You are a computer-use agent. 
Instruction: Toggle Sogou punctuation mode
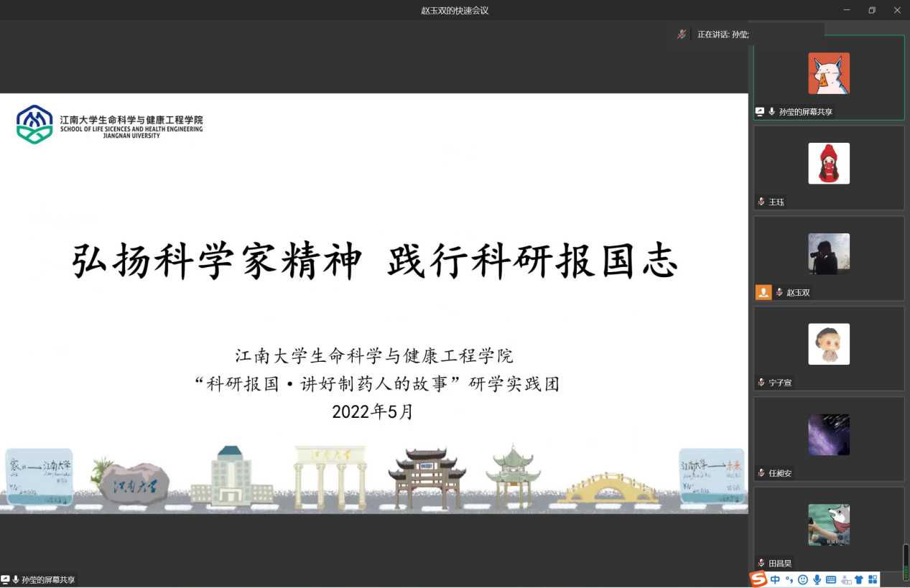coord(789,580)
